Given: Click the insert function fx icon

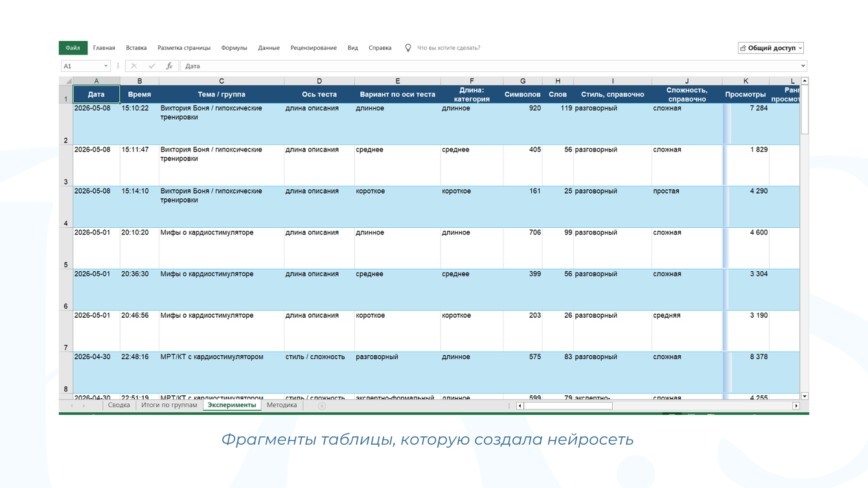Looking at the screenshot, I should [169, 66].
